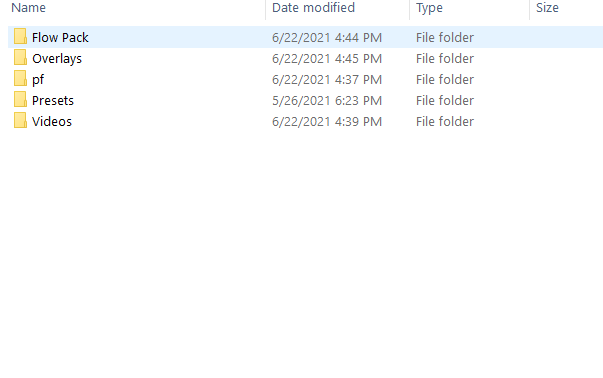Click the Videos row File folder type

click(x=445, y=122)
